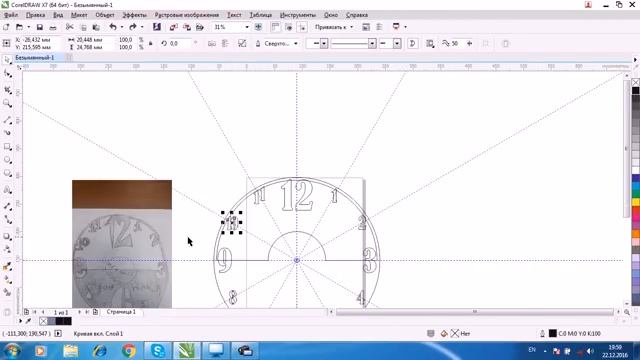
Task: Cut selection with scissors icon
Action: coord(70,27)
